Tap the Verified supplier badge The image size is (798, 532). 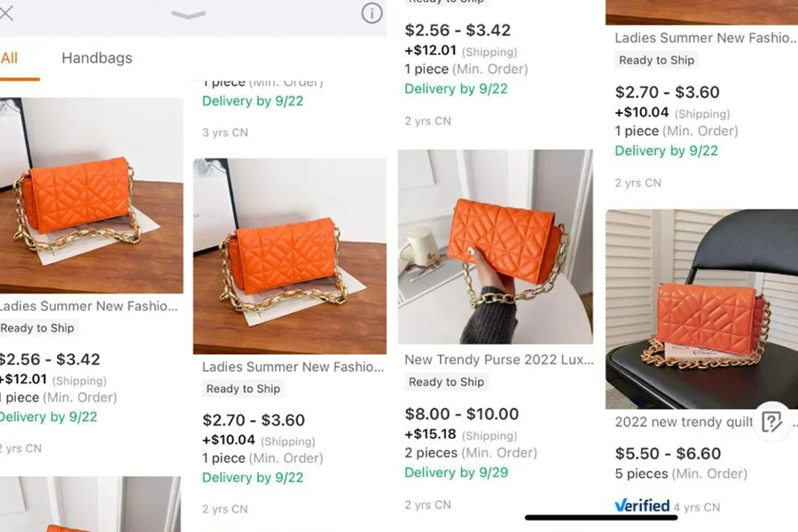[x=642, y=505]
